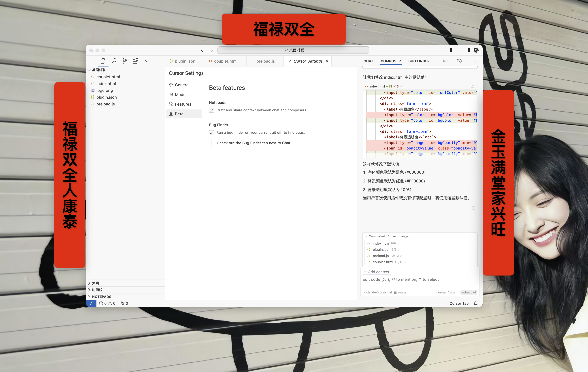Open plugin.json in the file explorer
The width and height of the screenshot is (588, 372).
126,97
